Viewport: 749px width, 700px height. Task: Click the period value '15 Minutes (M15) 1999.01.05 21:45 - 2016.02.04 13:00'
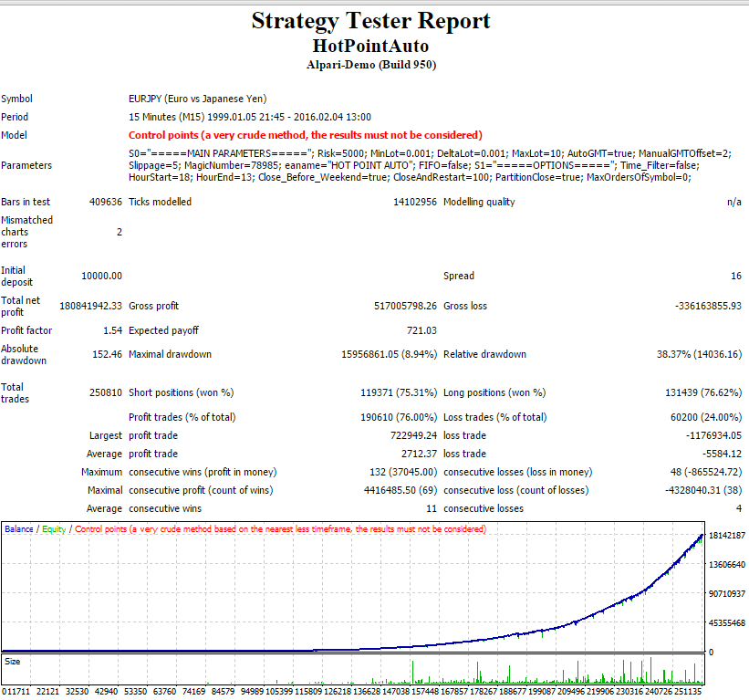click(250, 117)
